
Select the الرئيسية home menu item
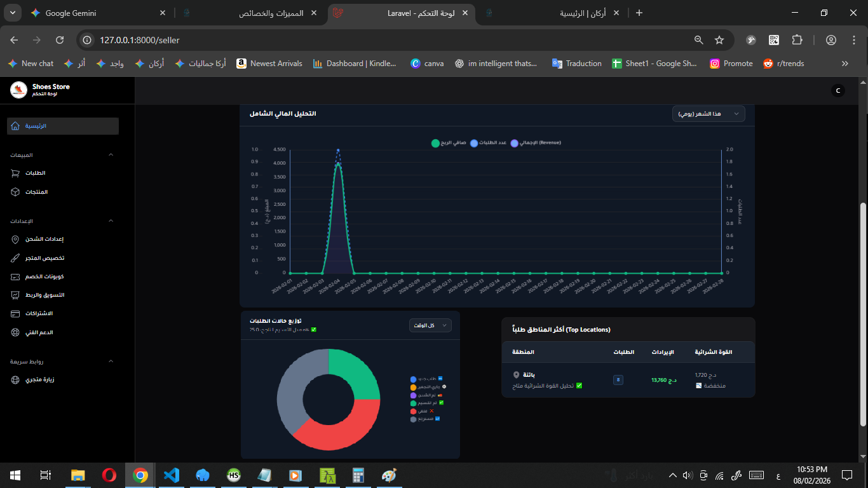point(63,126)
